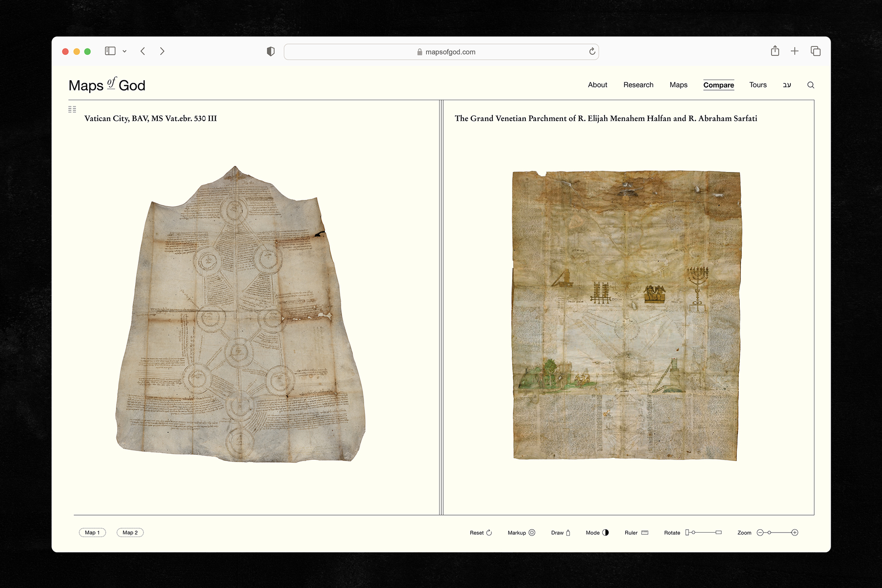Activate the Draw tool
The image size is (882, 588).
pos(561,533)
